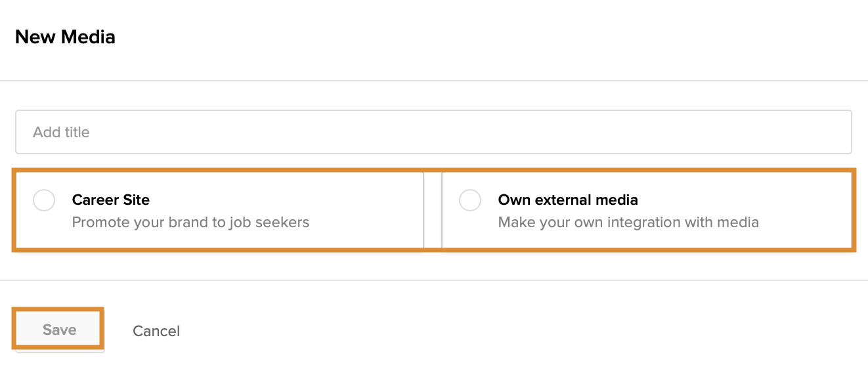Click the Add title input field
The height and width of the screenshot is (365, 868).
coord(433,132)
